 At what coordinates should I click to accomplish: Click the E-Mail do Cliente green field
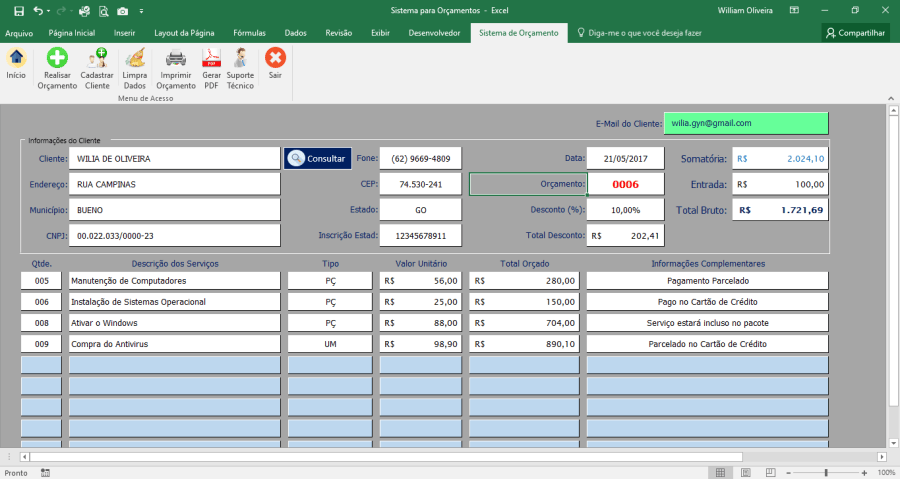(746, 123)
